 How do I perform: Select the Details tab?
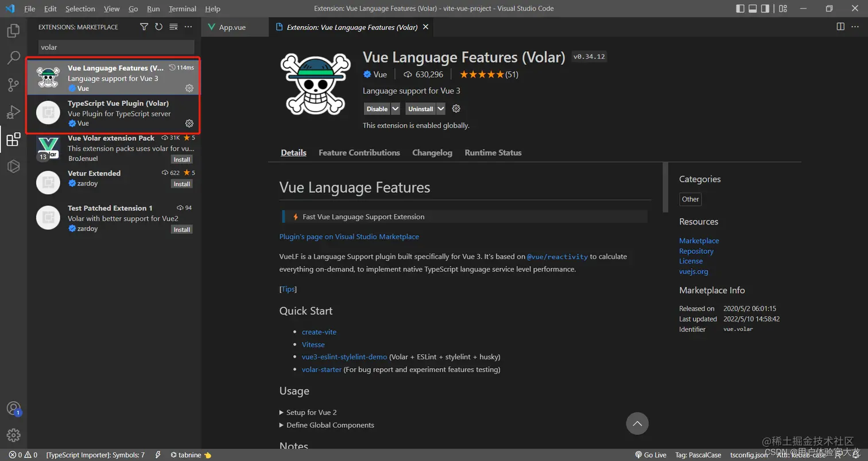[293, 153]
